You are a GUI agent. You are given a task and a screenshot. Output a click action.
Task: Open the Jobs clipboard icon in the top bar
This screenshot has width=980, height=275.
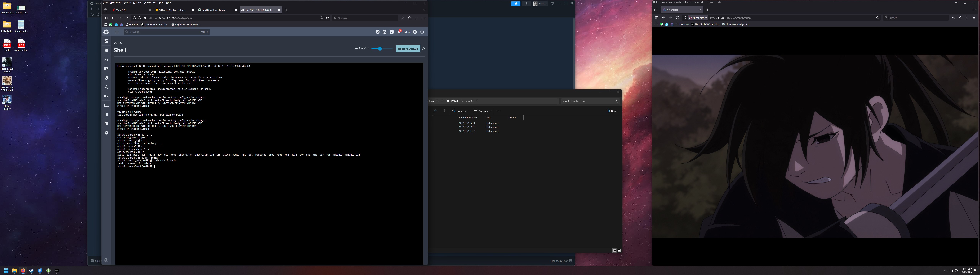[391, 32]
